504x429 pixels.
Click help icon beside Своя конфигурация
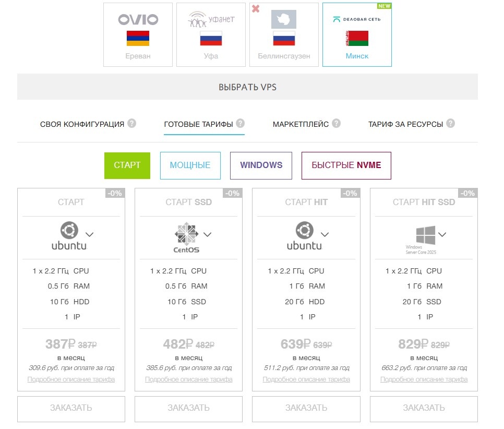click(x=132, y=124)
